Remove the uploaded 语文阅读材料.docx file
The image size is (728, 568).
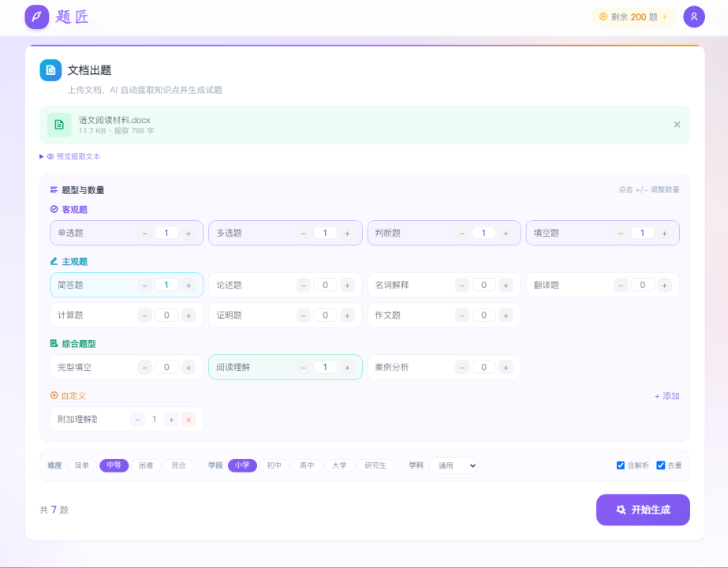pos(677,125)
